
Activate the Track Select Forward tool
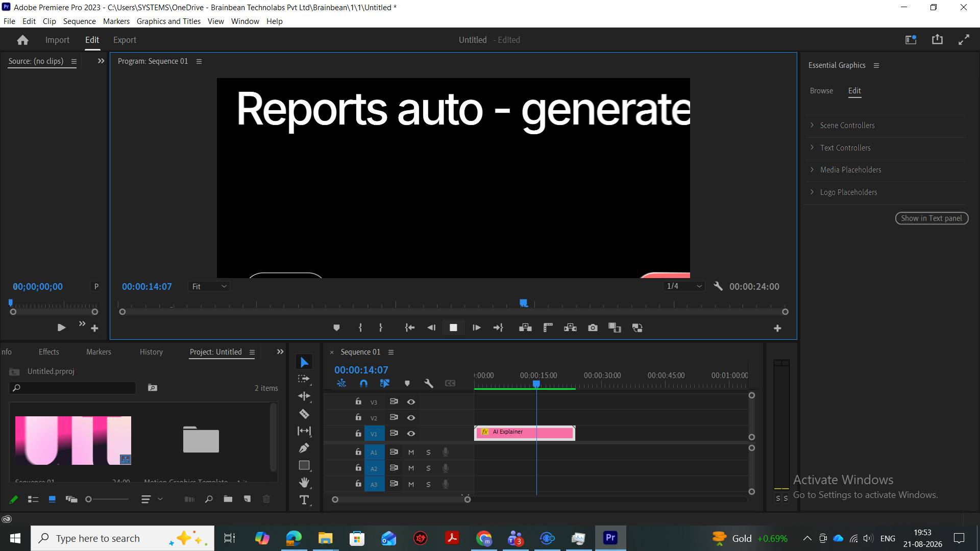(304, 379)
